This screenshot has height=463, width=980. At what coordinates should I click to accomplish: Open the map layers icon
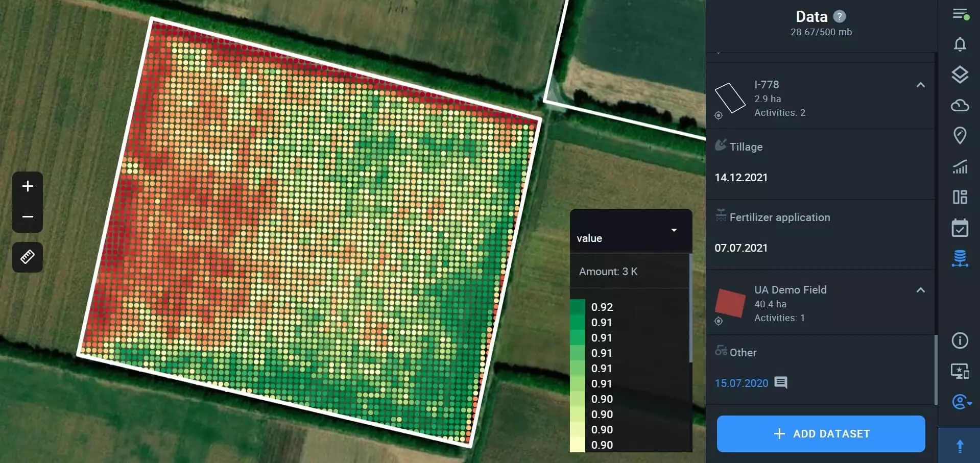pyautogui.click(x=960, y=75)
